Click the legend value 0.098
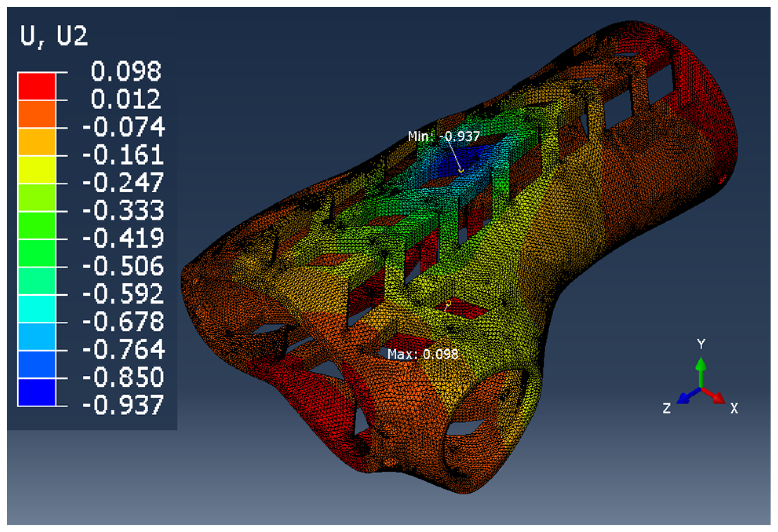Image resolution: width=778 pixels, height=532 pixels. (126, 71)
